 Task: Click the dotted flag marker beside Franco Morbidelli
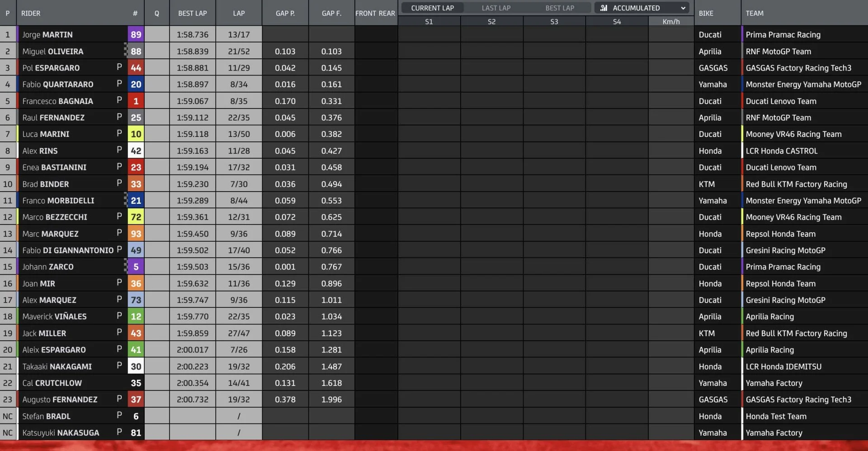pos(126,200)
